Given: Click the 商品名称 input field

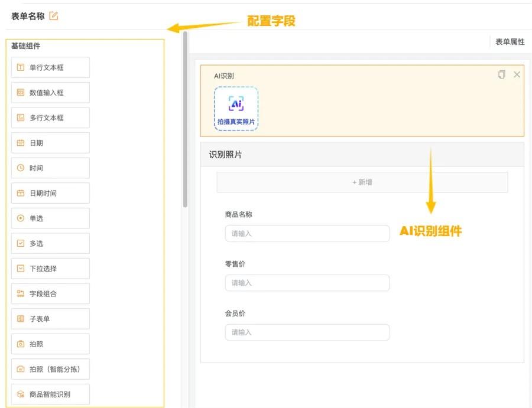Looking at the screenshot, I should tap(307, 233).
